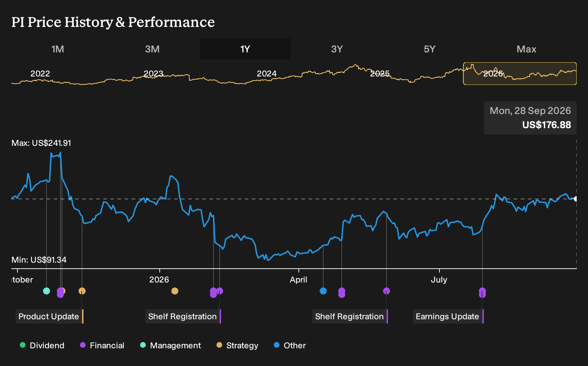Viewport: 588px width, 366px height.
Task: Select the 1M time range tab
Action: [58, 49]
